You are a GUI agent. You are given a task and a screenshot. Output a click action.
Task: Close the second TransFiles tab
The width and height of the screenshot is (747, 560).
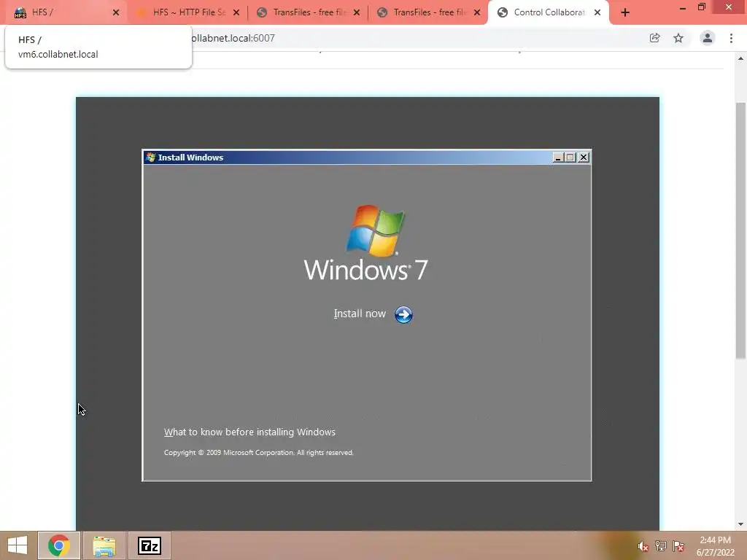pyautogui.click(x=477, y=12)
